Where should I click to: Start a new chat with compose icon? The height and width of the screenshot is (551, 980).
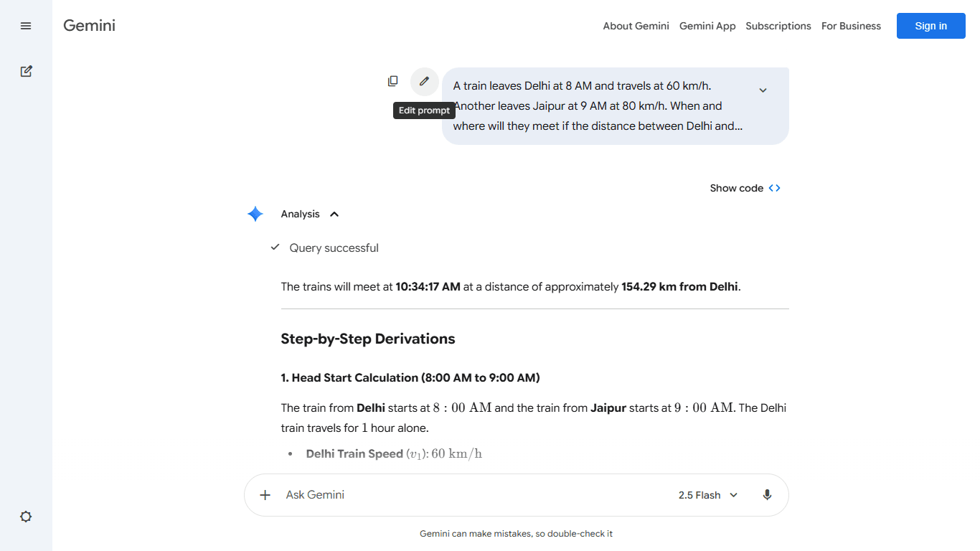pos(26,71)
